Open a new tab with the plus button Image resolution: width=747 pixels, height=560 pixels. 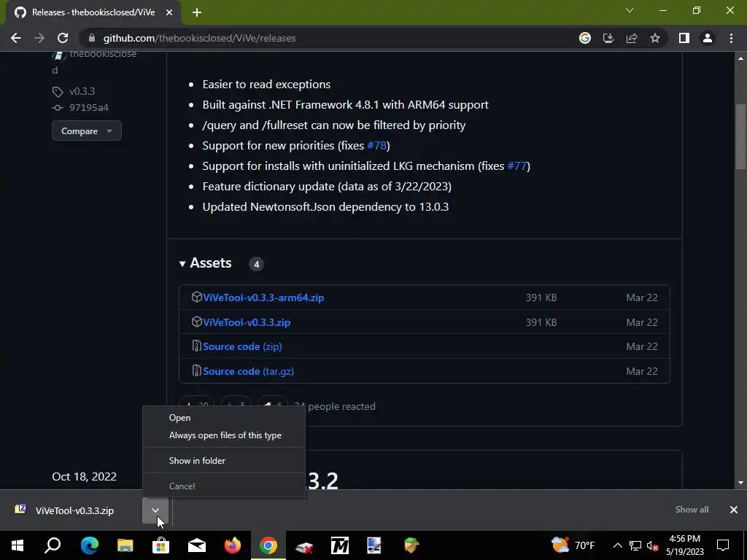point(197,12)
